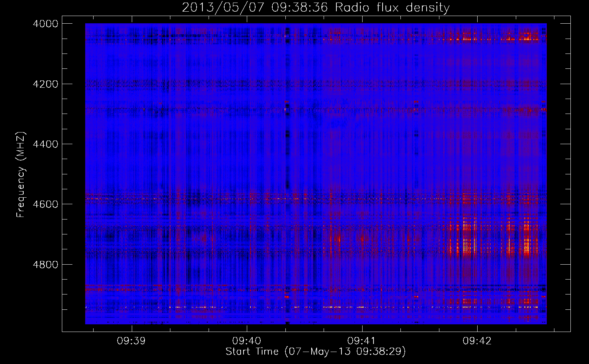Click the 4400 frequency tick label

click(46, 144)
